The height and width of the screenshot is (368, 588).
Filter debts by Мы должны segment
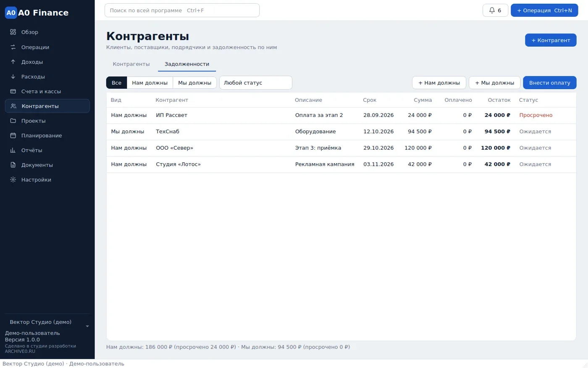pyautogui.click(x=194, y=83)
